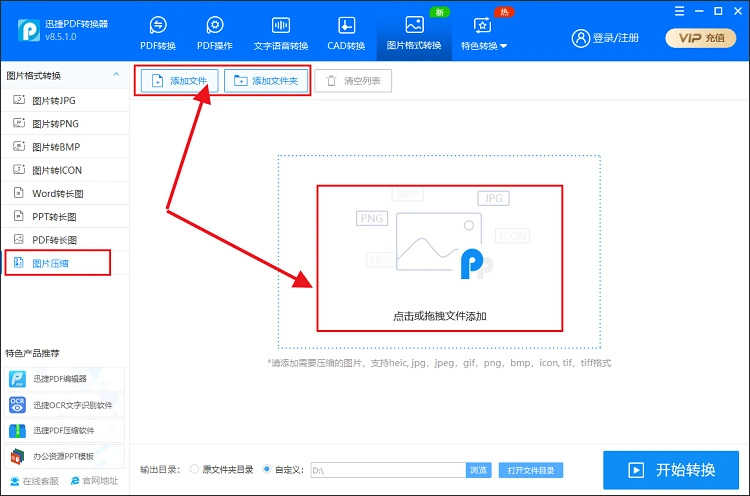This screenshot has height=496, width=750.
Task: Click the user avatar login icon
Action: click(580, 38)
